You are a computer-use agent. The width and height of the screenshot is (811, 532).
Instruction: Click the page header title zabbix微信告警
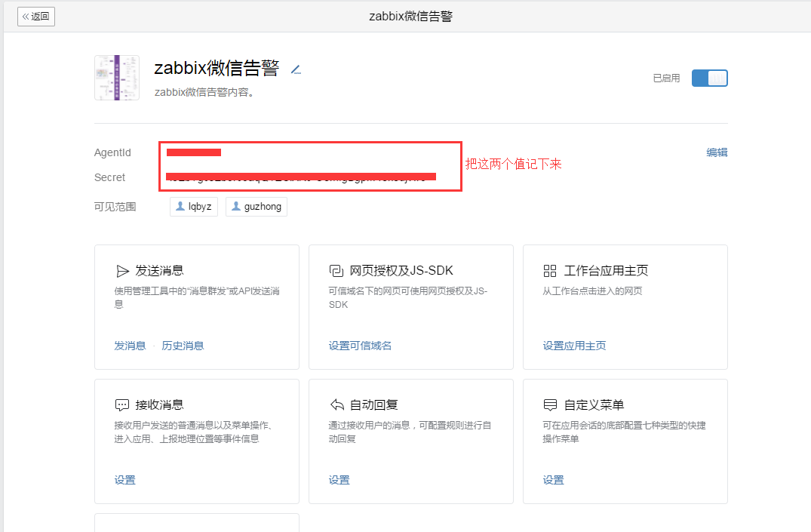(x=410, y=17)
